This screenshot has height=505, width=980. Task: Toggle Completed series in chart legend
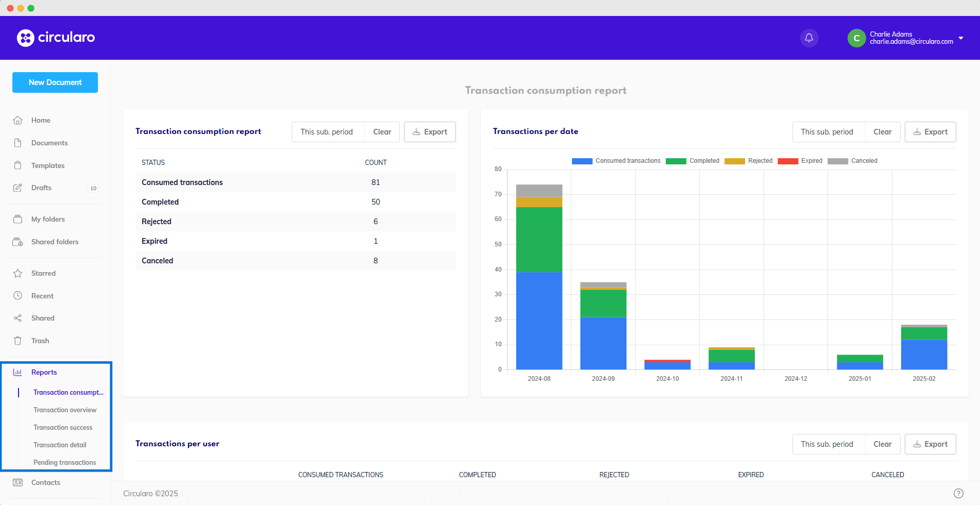(692, 161)
